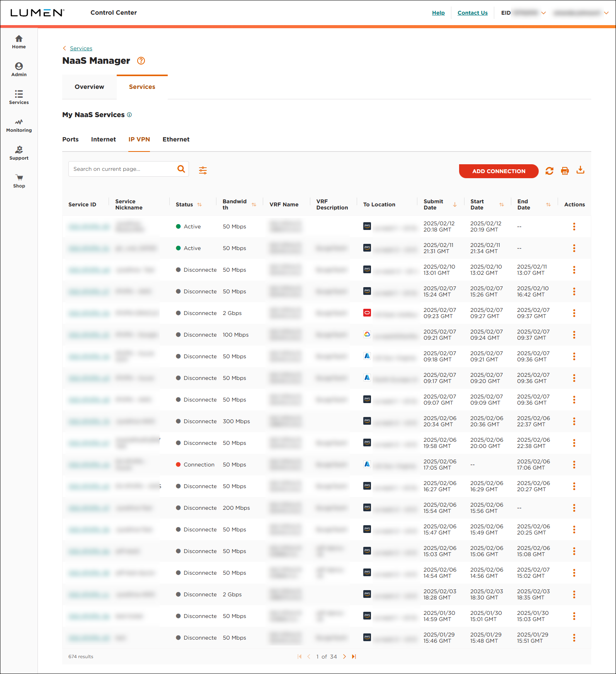The width and height of the screenshot is (616, 674).
Task: Click the My NaaS Services info icon
Action: pos(129,115)
